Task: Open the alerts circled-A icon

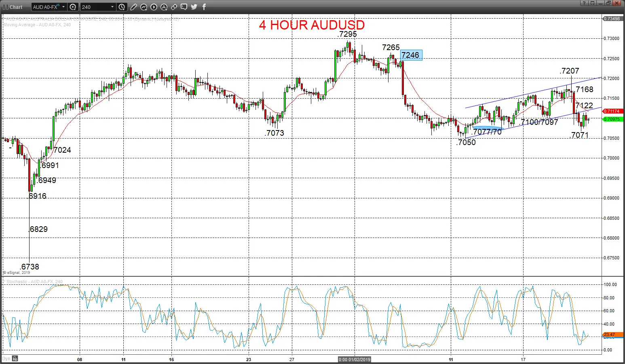Action: [164, 7]
